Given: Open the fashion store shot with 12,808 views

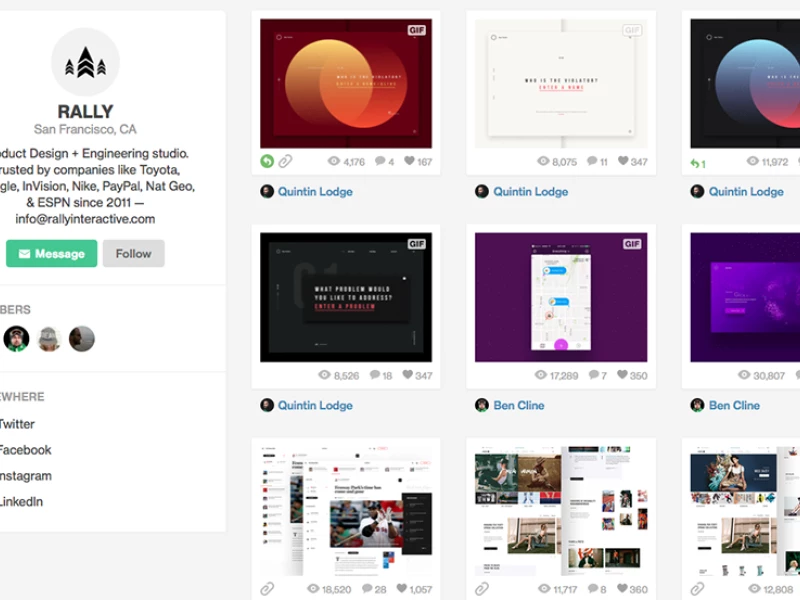Looking at the screenshot, I should [x=745, y=511].
